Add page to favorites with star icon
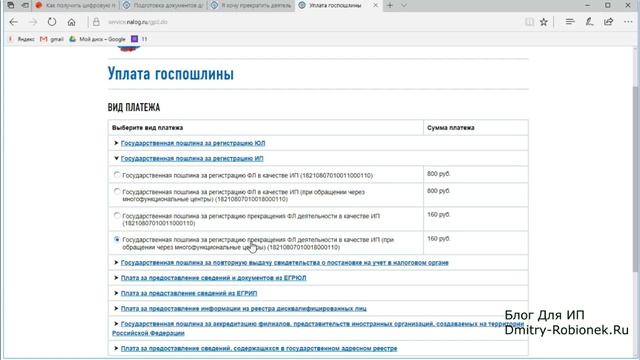Screen dimensions: 640x360 (x=544, y=22)
